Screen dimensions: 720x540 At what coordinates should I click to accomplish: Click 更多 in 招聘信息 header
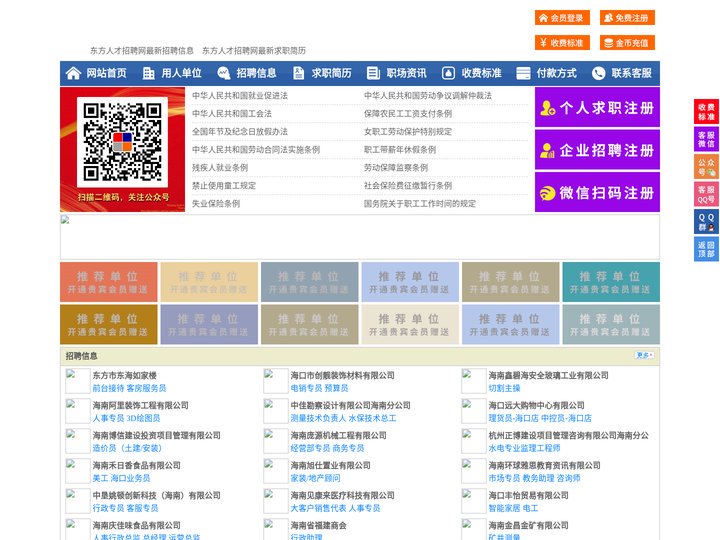[644, 355]
